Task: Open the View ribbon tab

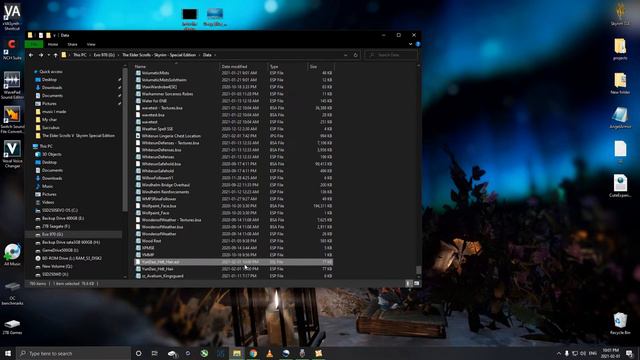Action: pyautogui.click(x=91, y=44)
